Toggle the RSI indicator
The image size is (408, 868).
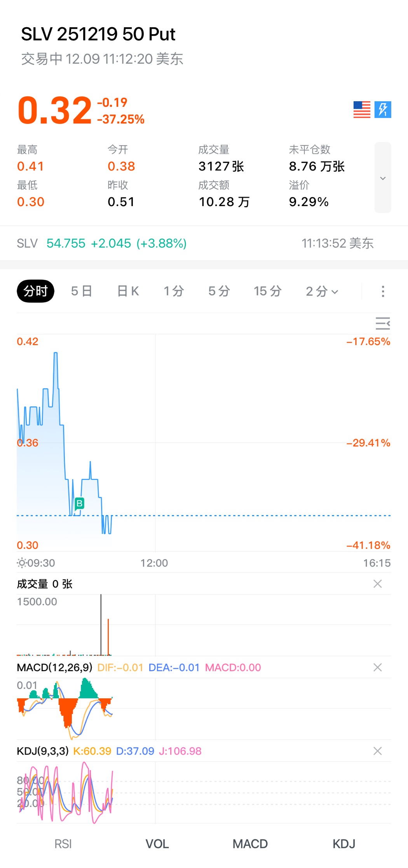pos(63,844)
